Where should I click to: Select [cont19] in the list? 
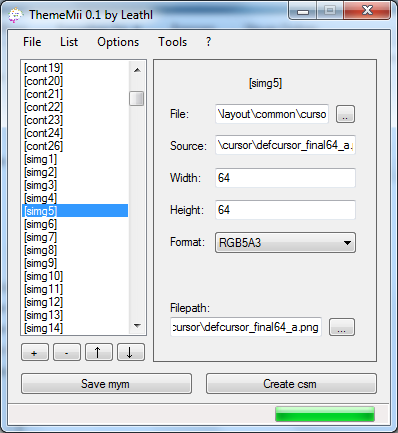tap(75, 68)
